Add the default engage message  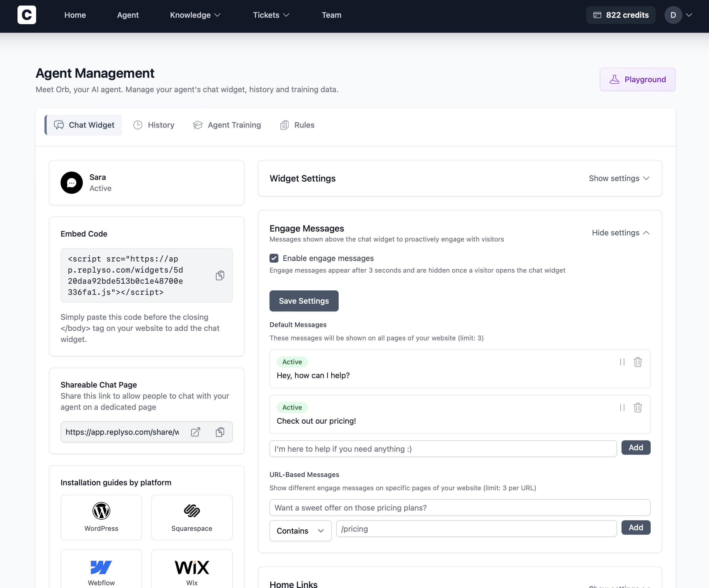coord(636,447)
